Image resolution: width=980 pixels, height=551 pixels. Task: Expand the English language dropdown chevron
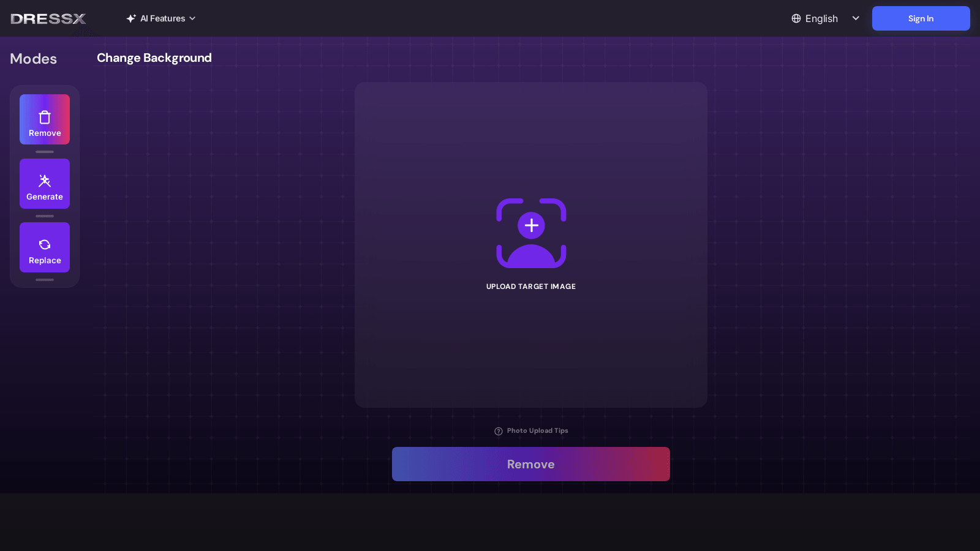click(856, 18)
